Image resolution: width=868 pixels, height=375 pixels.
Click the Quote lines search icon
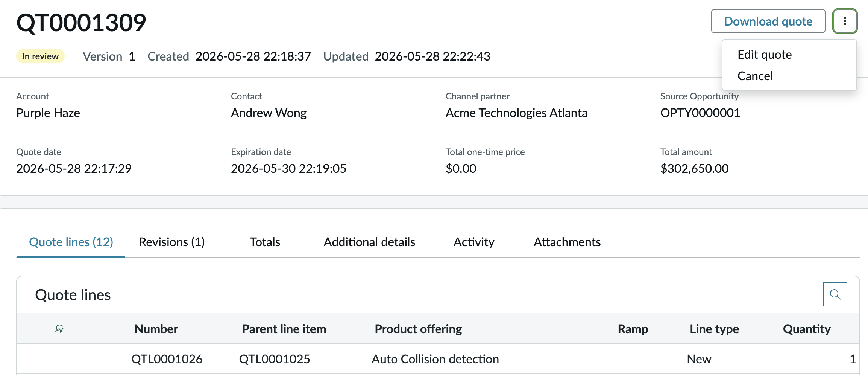pyautogui.click(x=835, y=294)
